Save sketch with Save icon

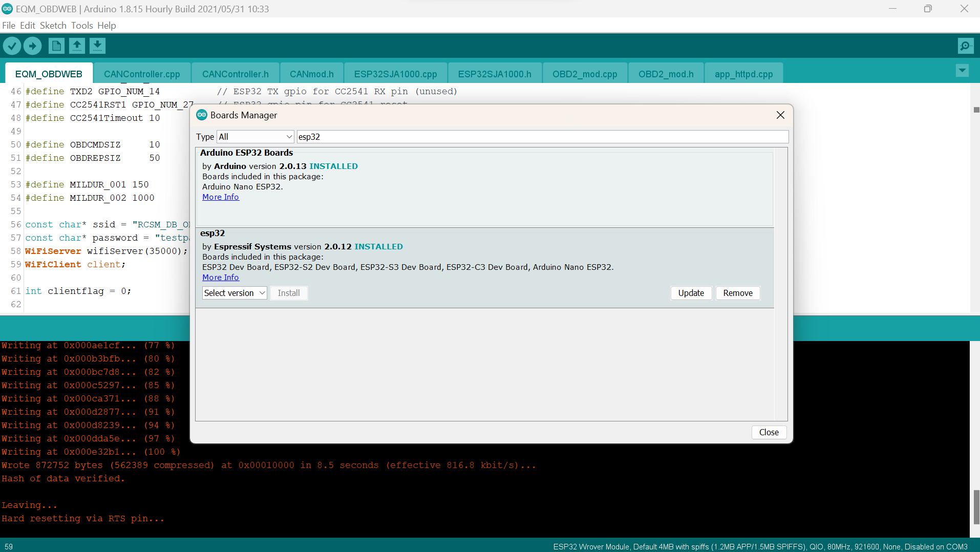pyautogui.click(x=97, y=46)
